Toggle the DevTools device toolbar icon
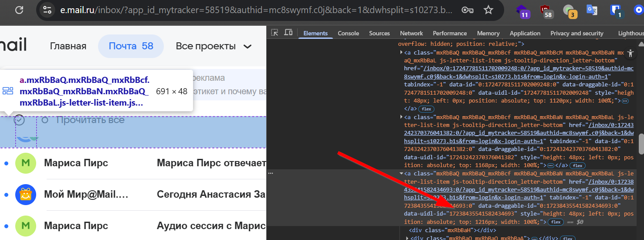Image resolution: width=644 pixels, height=240 pixels. click(288, 33)
